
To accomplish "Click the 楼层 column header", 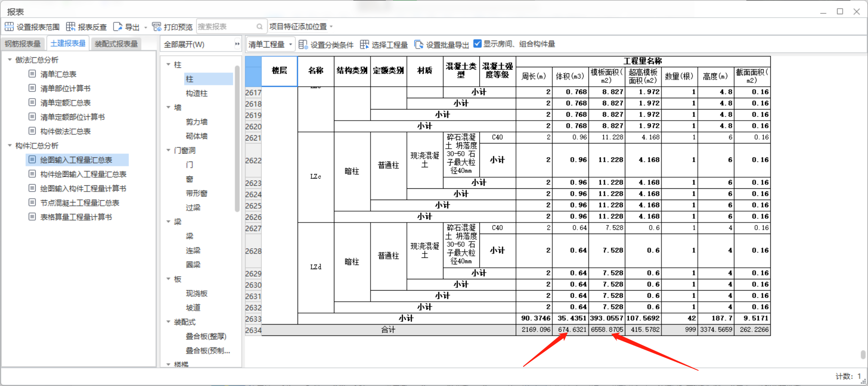I will point(279,71).
